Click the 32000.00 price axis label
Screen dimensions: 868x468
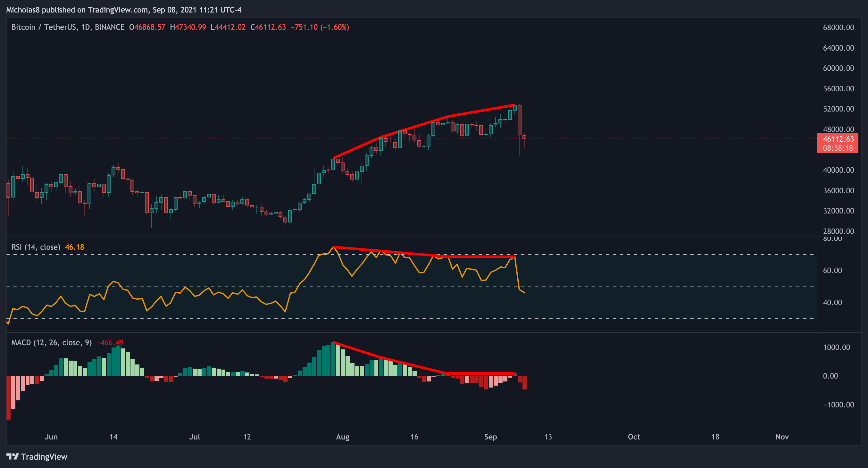(838, 211)
